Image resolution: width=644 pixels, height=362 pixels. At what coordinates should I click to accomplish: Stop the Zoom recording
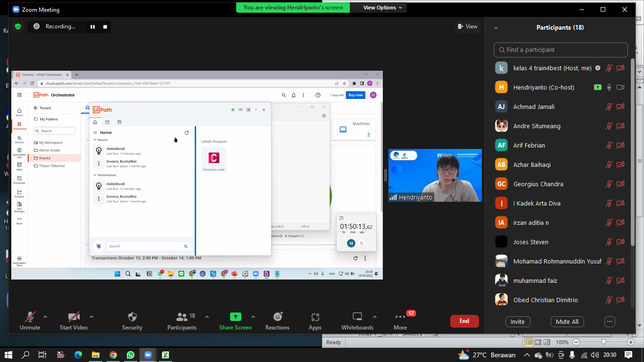click(x=105, y=27)
